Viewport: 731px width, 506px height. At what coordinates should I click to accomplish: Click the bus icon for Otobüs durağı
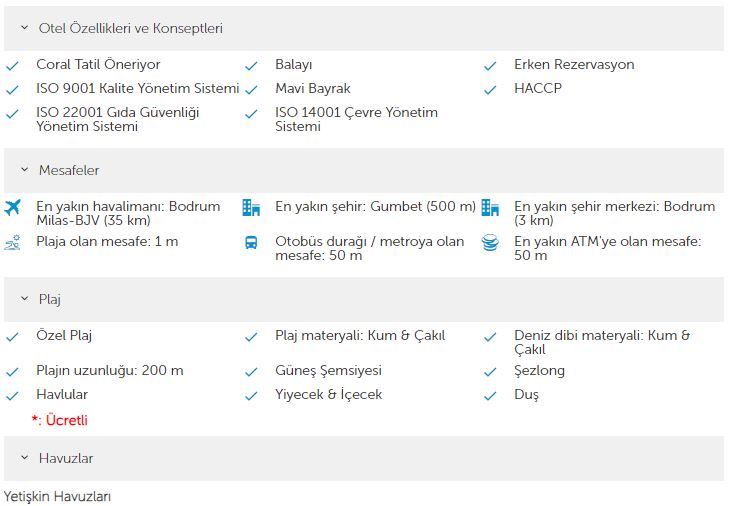251,243
